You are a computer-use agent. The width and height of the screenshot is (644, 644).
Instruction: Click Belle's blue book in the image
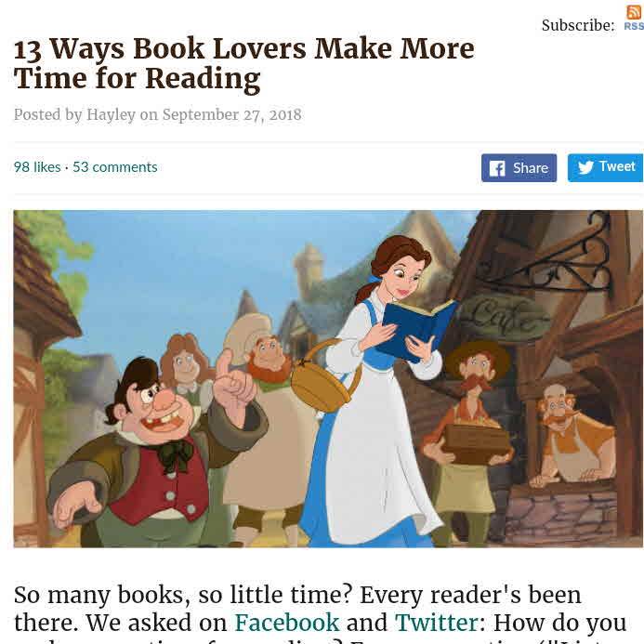[414, 329]
